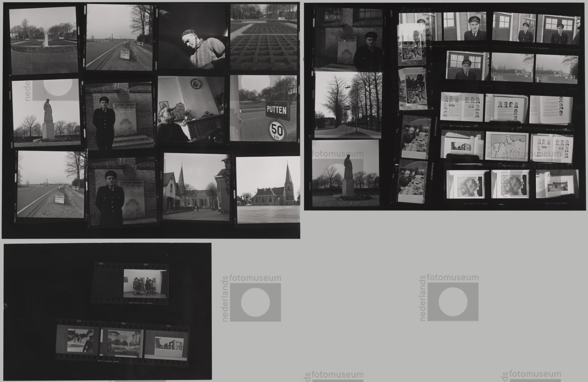
Task: Select the square hedge grid garden photo
Action: click(263, 38)
